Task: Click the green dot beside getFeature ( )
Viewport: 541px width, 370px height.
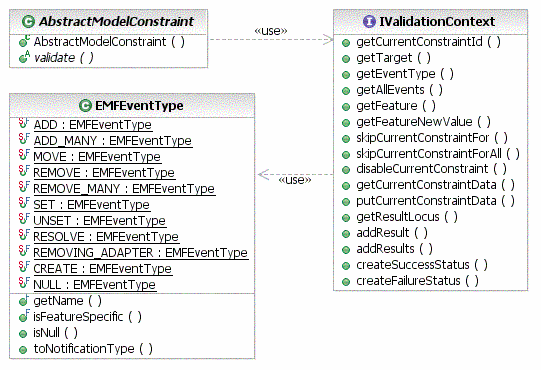Action: [346, 107]
